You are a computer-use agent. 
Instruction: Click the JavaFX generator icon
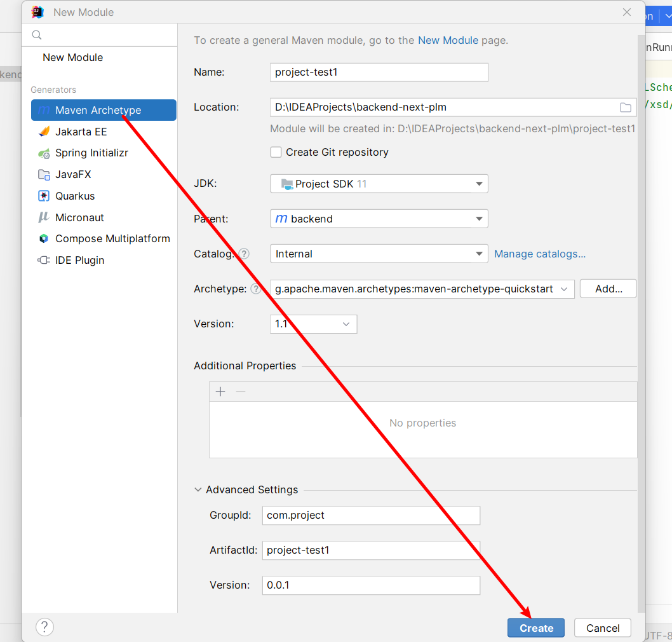click(44, 175)
